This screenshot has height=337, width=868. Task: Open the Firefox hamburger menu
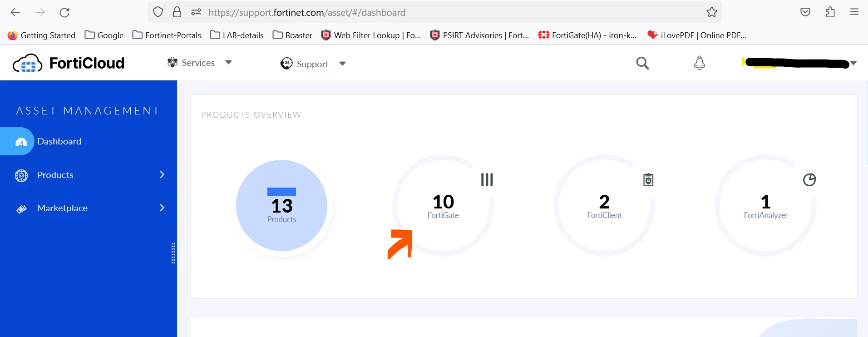point(854,12)
